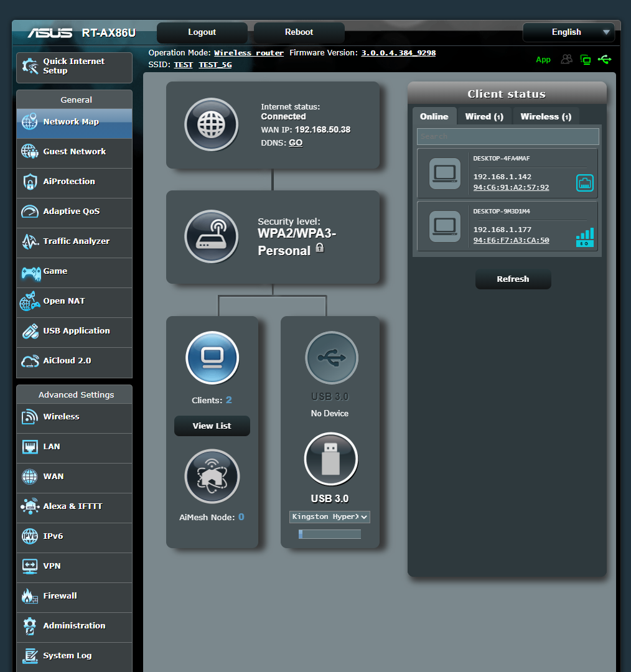The image size is (631, 672).
Task: Open the USB status icon in top bar
Action: 604,59
